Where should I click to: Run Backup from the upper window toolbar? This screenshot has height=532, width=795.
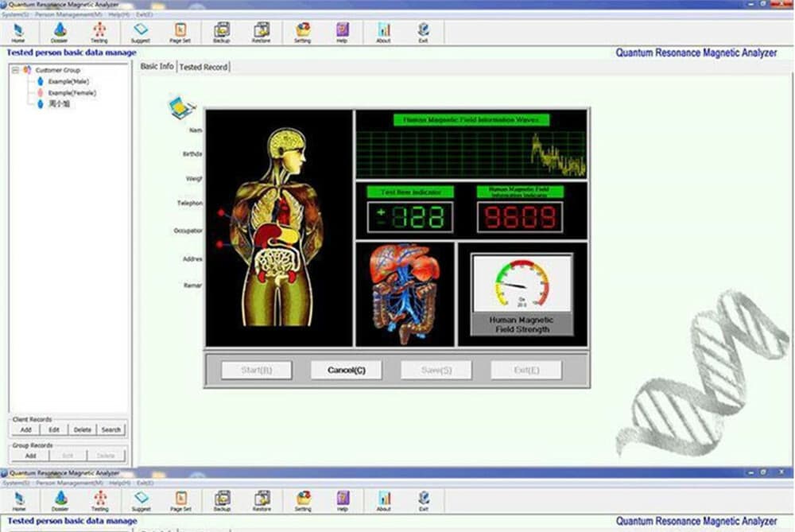222,33
